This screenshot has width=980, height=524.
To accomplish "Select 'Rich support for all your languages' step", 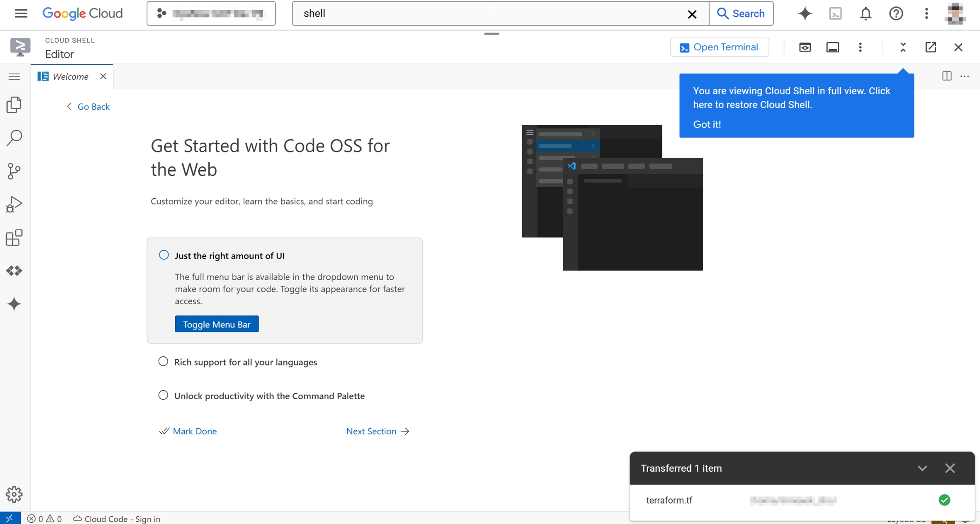I will coord(245,362).
